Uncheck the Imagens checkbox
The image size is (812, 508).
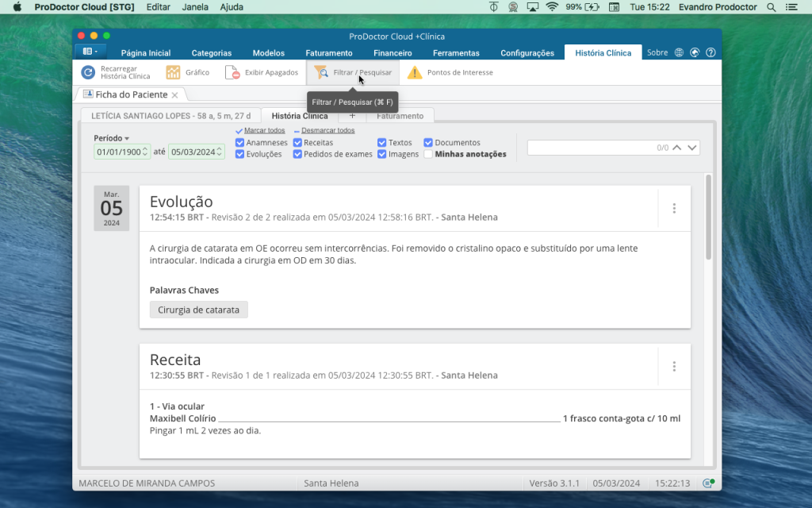tap(381, 154)
